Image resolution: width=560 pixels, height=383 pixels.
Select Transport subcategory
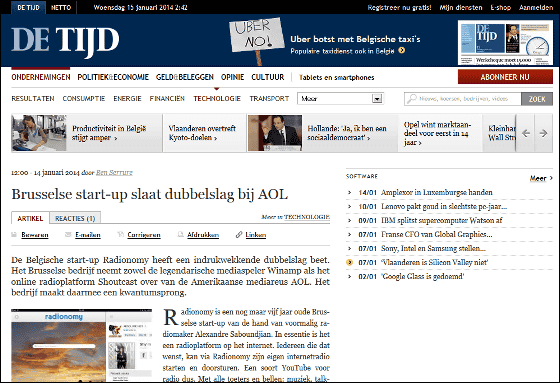click(269, 99)
